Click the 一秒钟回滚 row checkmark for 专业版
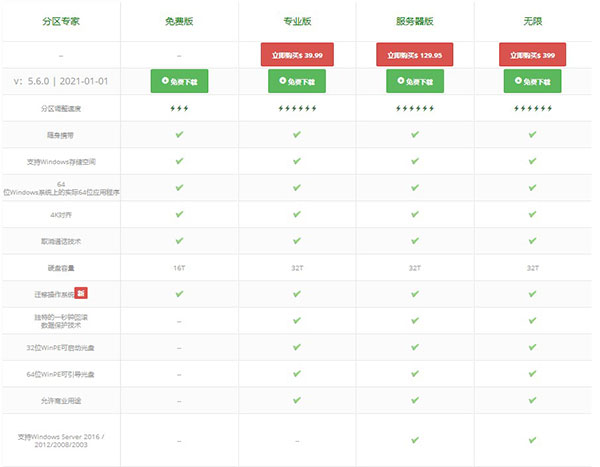The image size is (600, 467). 297,320
